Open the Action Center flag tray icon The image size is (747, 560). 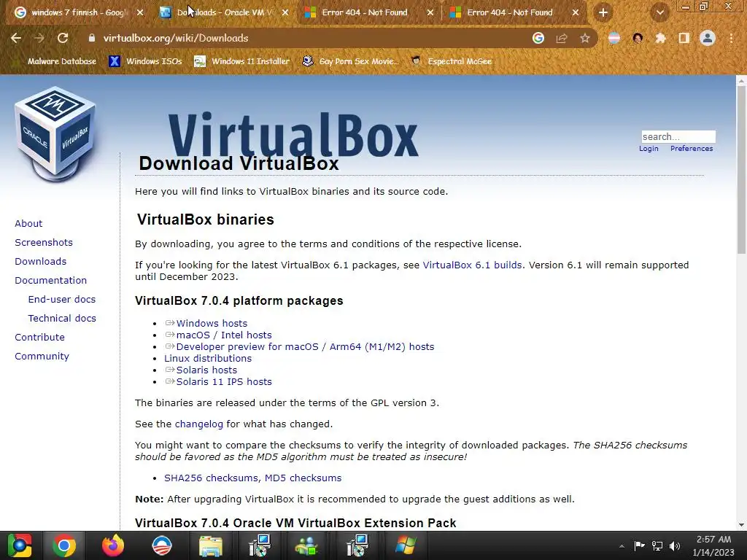point(639,545)
